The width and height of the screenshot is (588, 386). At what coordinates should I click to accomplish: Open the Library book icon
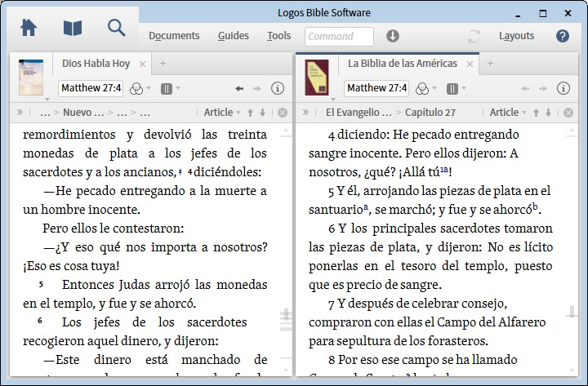tap(73, 28)
